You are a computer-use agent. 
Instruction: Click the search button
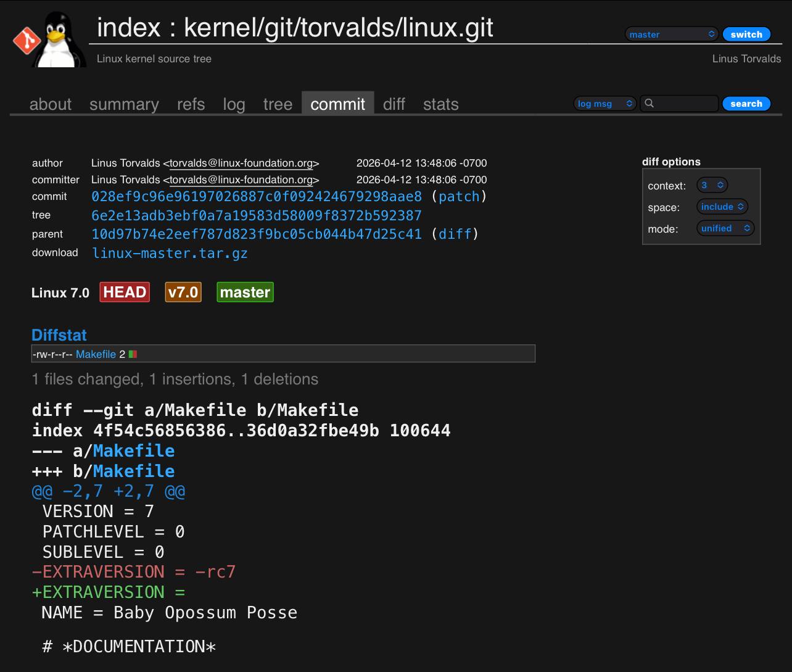(746, 104)
